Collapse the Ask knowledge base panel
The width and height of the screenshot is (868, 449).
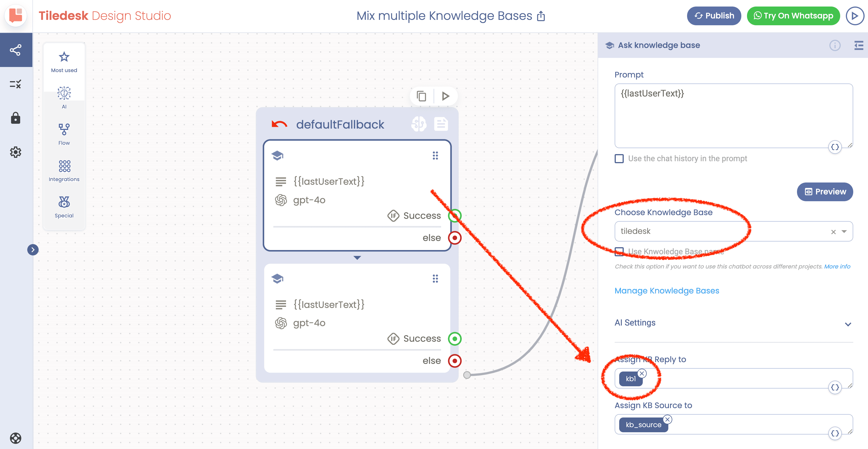(x=859, y=45)
